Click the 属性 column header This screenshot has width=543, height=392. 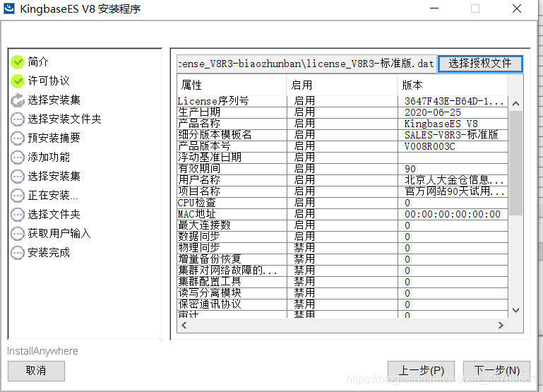[x=232, y=85]
